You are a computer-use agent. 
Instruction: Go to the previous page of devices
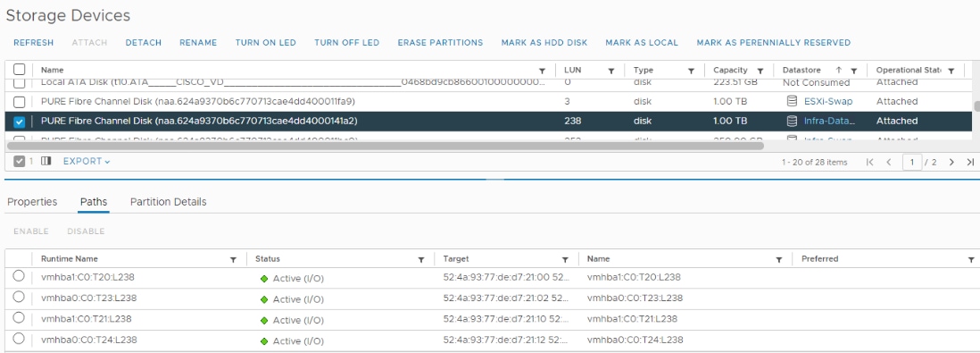click(888, 162)
